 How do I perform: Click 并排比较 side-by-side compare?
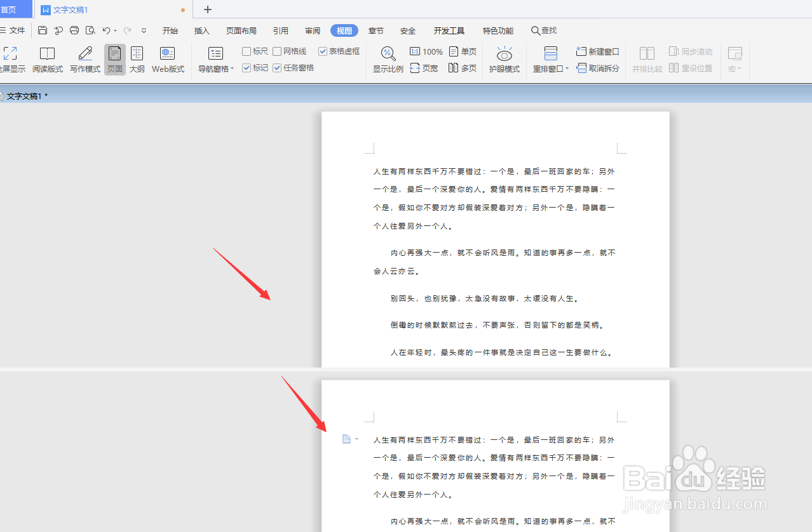pos(647,60)
